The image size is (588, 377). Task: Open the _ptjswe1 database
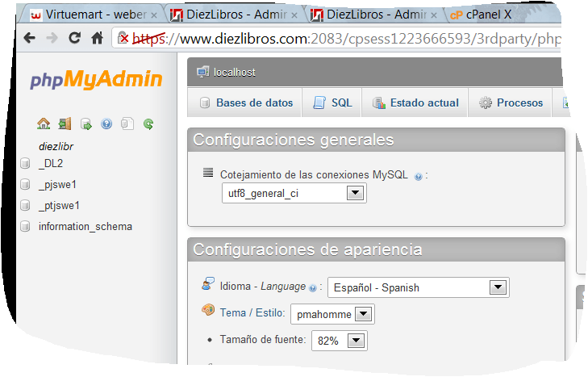tap(59, 205)
